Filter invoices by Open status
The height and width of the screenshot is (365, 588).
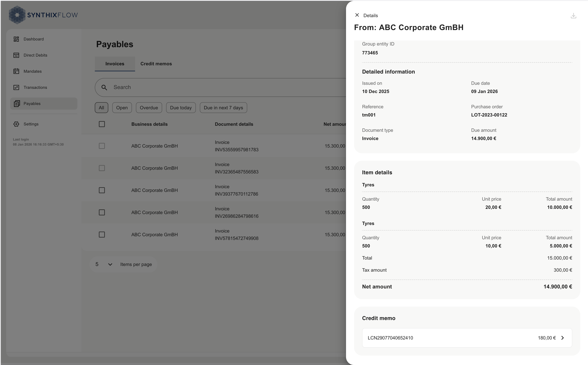[122, 108]
